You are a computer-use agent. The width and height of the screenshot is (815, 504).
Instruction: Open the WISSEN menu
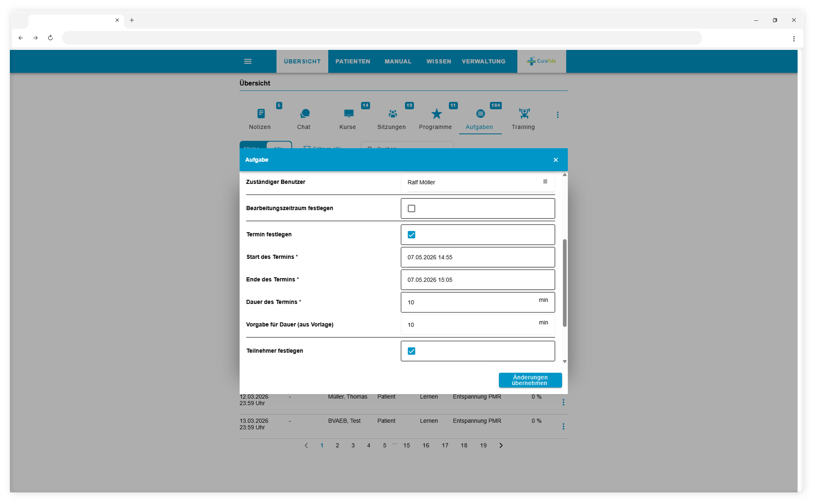click(438, 61)
